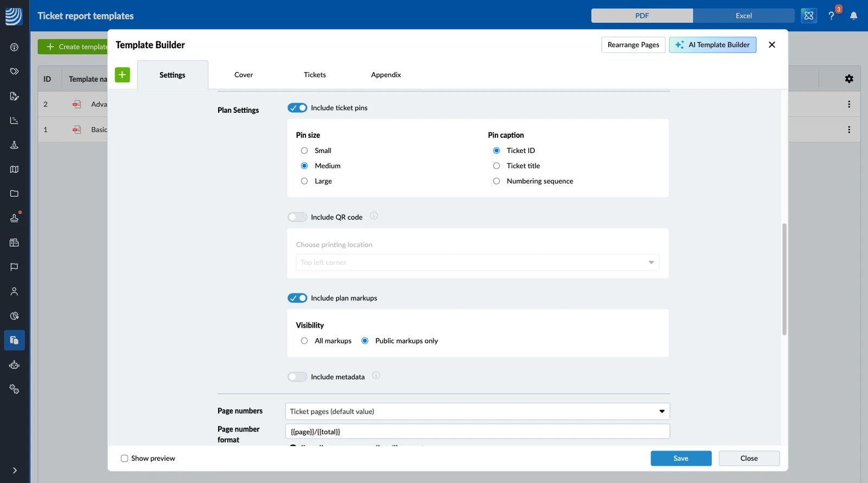Click the ID column header
Image resolution: width=868 pixels, height=483 pixels.
tap(47, 79)
